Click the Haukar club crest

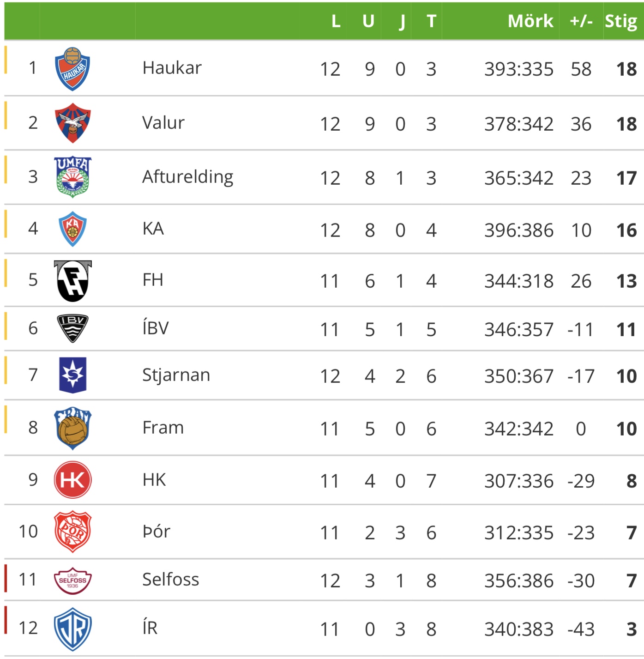(72, 69)
